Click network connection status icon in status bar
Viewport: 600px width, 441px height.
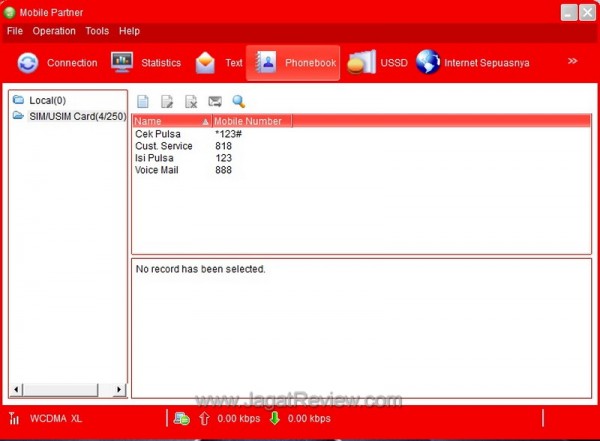coord(181,418)
